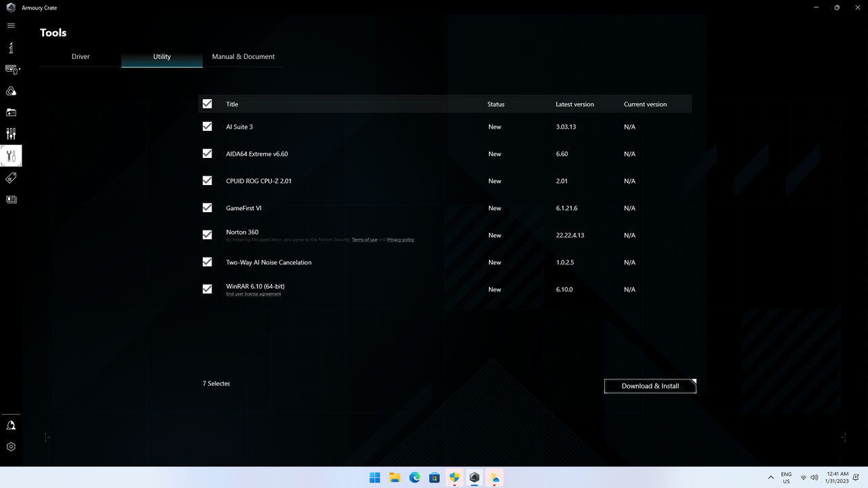Click the Current version column header
Screen dimensions: 868x488
click(645, 104)
